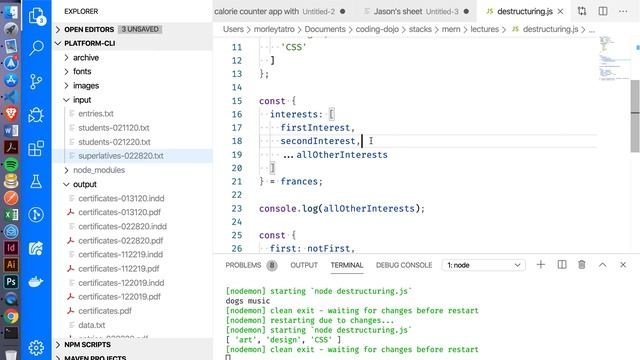
Task: Open InDesign from the Dock
Action: 11,248
